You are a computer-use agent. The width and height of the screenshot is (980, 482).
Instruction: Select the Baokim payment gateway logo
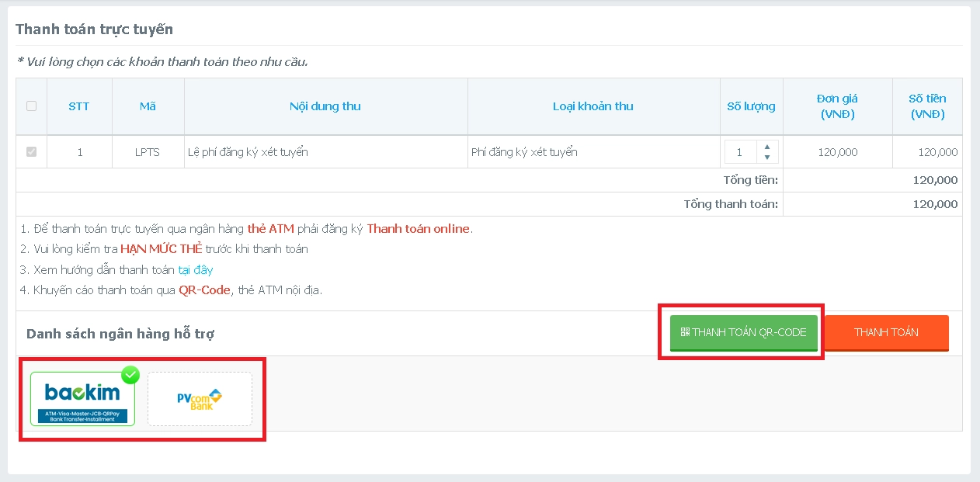point(82,399)
